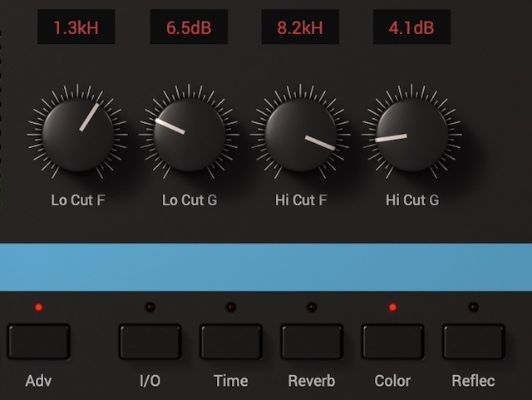
Task: Grab the Lo Cut G knob
Action: point(190,136)
